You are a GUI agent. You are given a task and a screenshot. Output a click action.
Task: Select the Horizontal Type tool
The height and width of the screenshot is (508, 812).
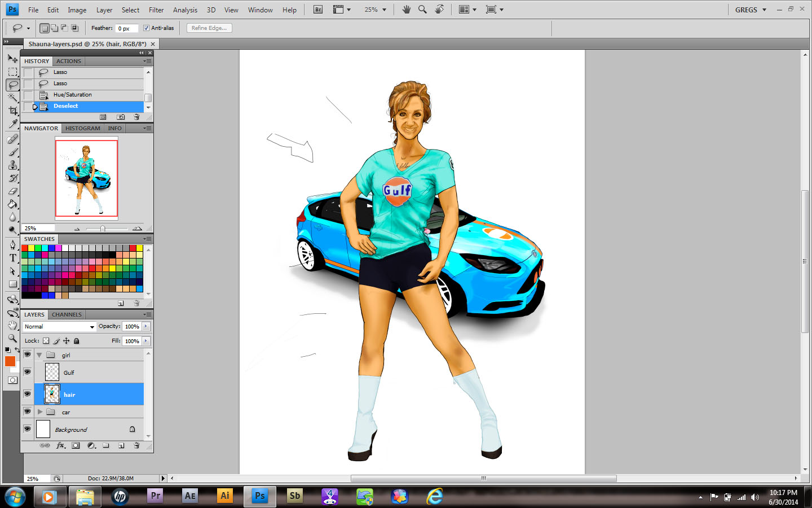[x=12, y=258]
